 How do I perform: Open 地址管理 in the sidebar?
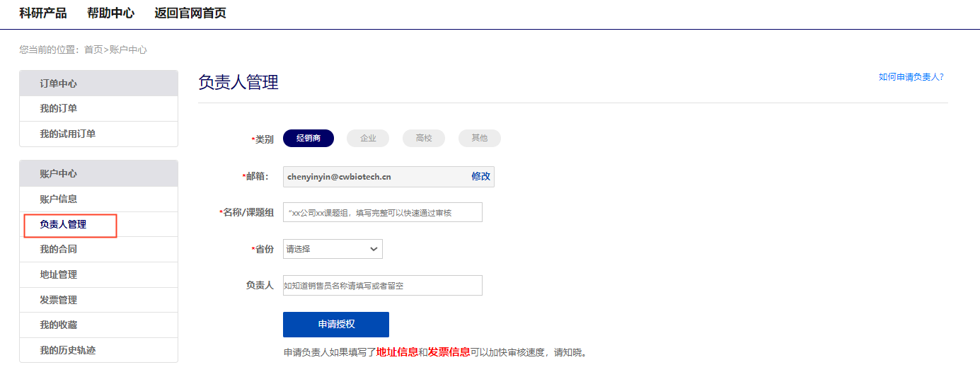pos(59,275)
